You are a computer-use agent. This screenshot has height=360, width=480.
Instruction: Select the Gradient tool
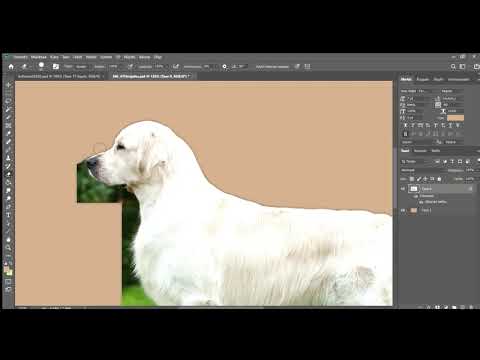click(8, 182)
